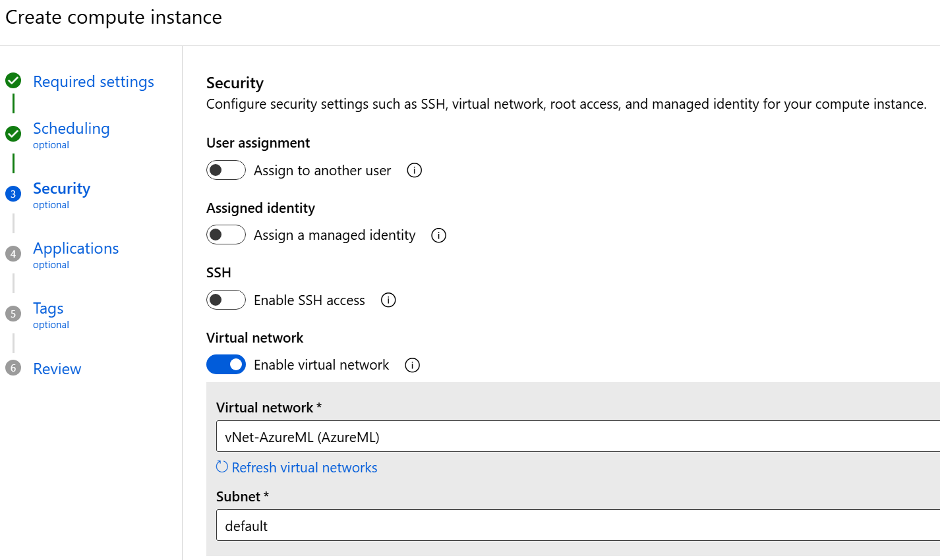This screenshot has height=560, width=940.
Task: Click the step 4 Applications number icon
Action: pos(13,254)
